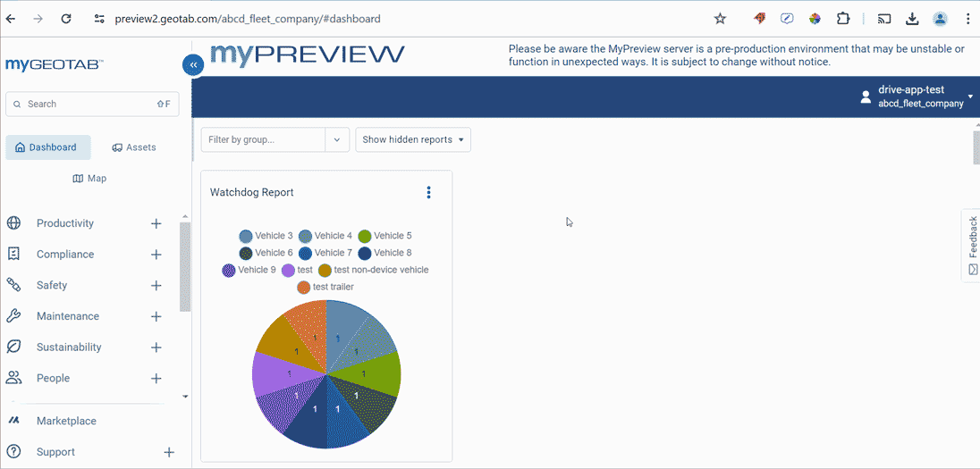Click the Safety icon in sidebar

(13, 285)
